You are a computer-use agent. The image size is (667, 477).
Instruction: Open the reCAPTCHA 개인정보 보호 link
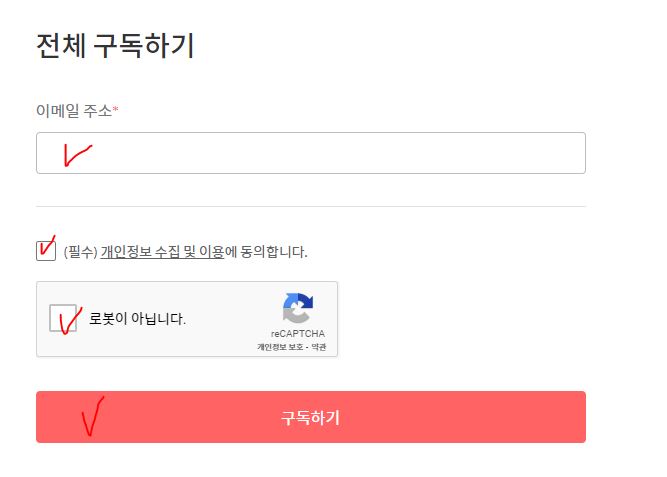[x=280, y=347]
